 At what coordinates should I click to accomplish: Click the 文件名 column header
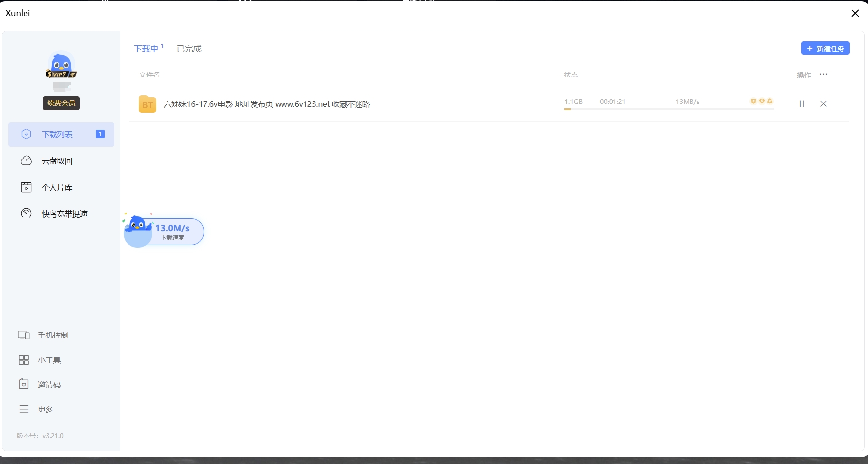tap(150, 75)
